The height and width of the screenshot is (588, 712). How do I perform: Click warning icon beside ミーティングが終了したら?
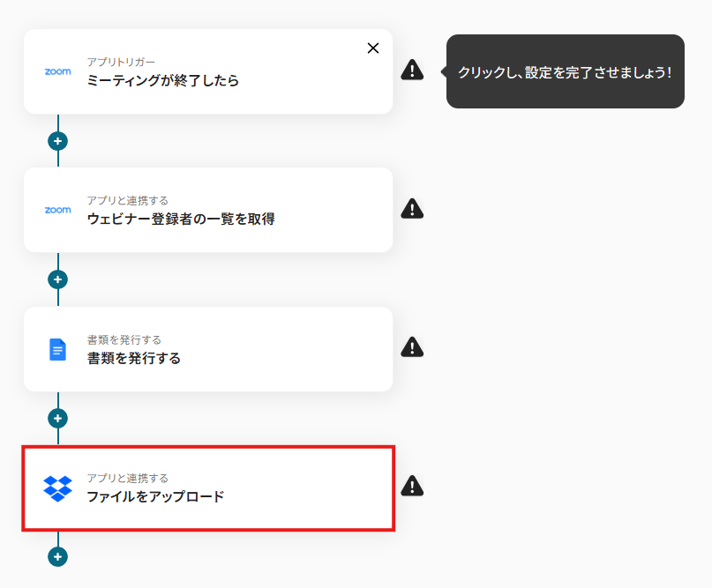[412, 70]
